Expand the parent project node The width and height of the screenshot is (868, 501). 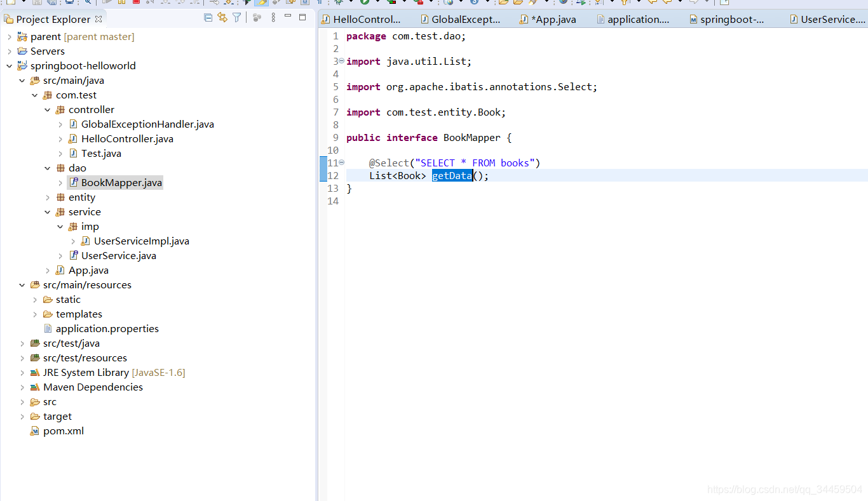10,37
